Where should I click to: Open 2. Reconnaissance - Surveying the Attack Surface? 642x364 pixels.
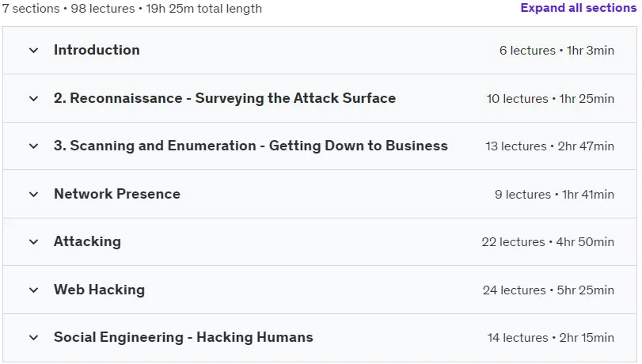pos(225,98)
